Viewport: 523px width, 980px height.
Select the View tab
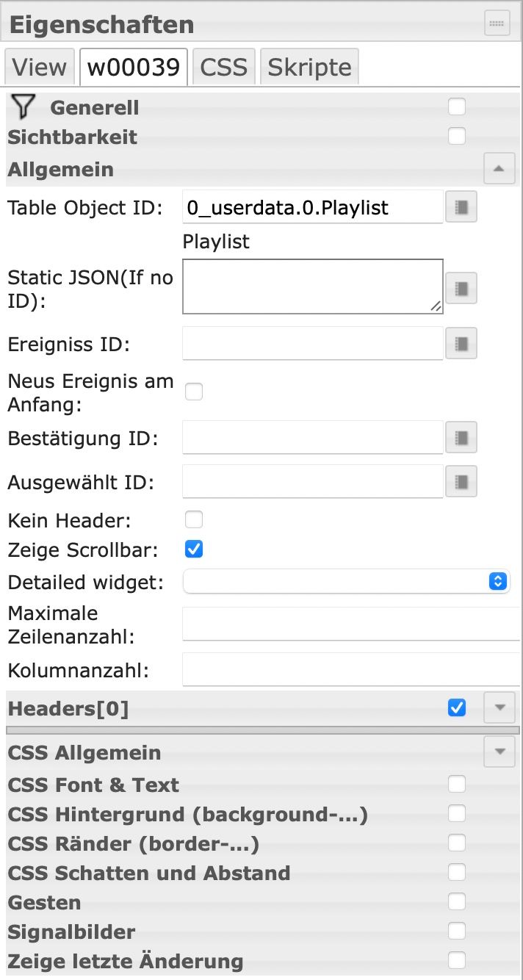pyautogui.click(x=40, y=67)
